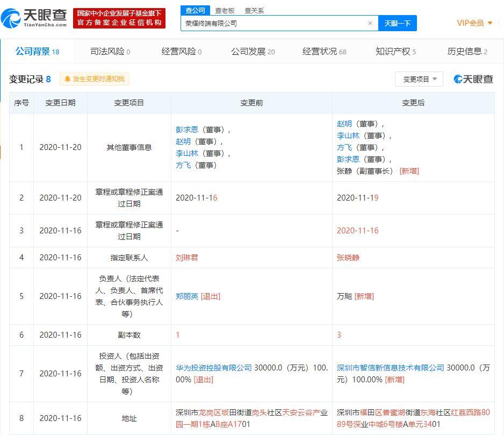Image resolution: width=504 pixels, height=435 pixels.
Task: Open the 深圳市智信新信息技术有限公司 company link
Action: [x=391, y=368]
